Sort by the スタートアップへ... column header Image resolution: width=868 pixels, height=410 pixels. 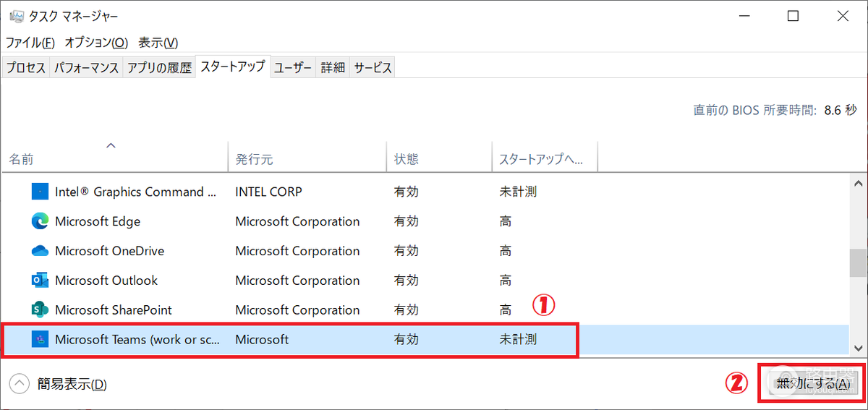(x=545, y=158)
